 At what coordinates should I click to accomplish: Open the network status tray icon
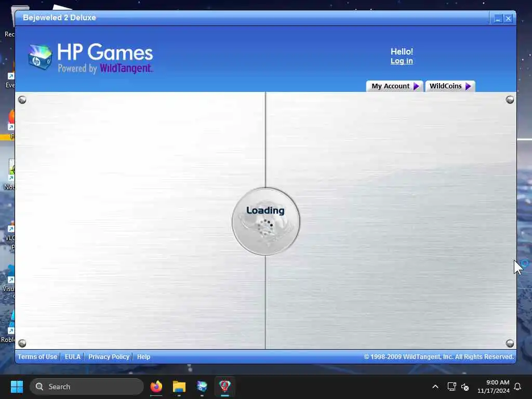point(451,387)
